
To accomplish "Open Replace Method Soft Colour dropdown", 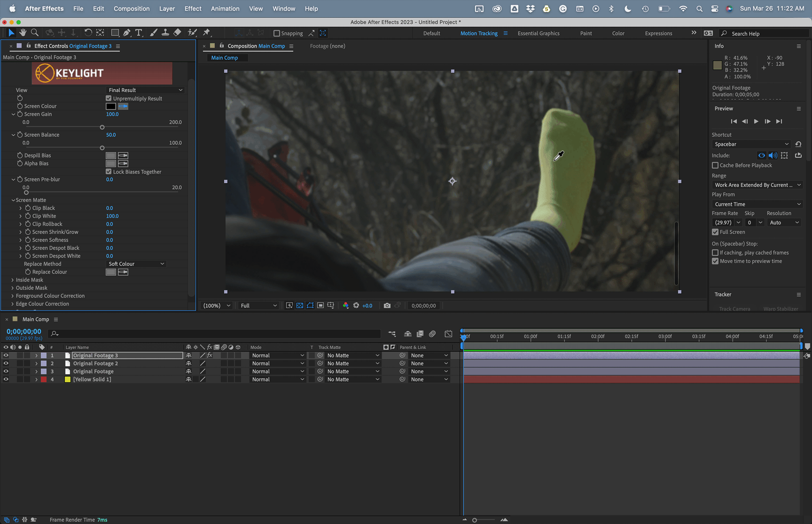I will click(x=136, y=264).
